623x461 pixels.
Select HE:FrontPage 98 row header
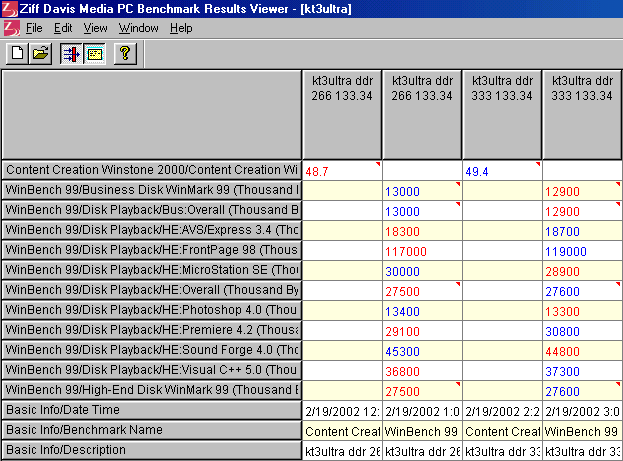coord(151,250)
